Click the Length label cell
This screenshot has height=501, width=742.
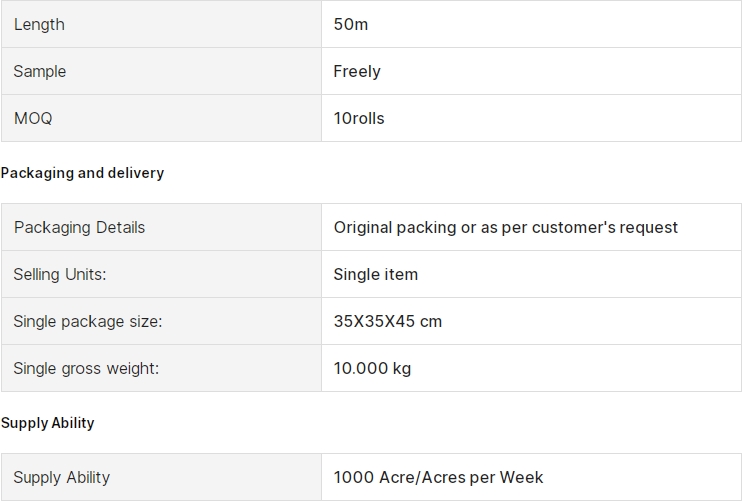pyautogui.click(x=39, y=24)
